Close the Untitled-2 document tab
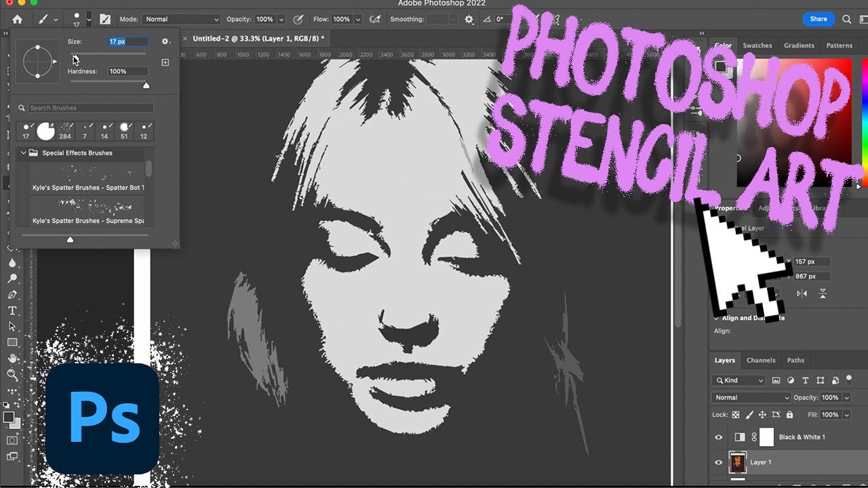 [184, 39]
